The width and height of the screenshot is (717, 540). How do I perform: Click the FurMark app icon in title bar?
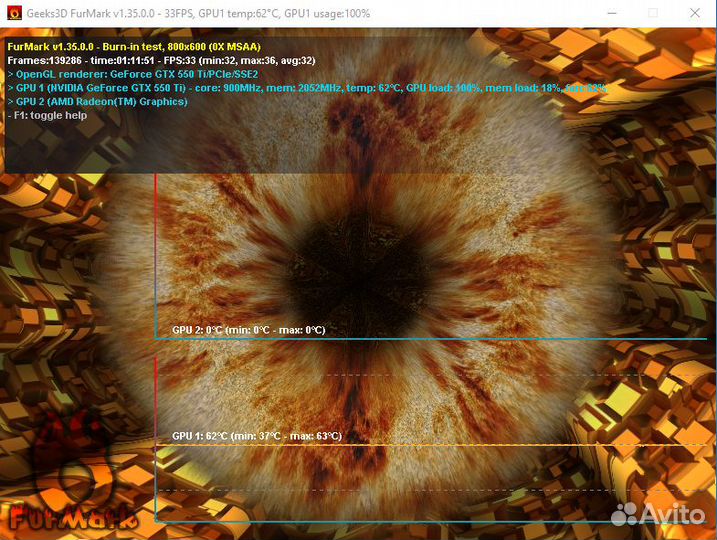point(16,14)
